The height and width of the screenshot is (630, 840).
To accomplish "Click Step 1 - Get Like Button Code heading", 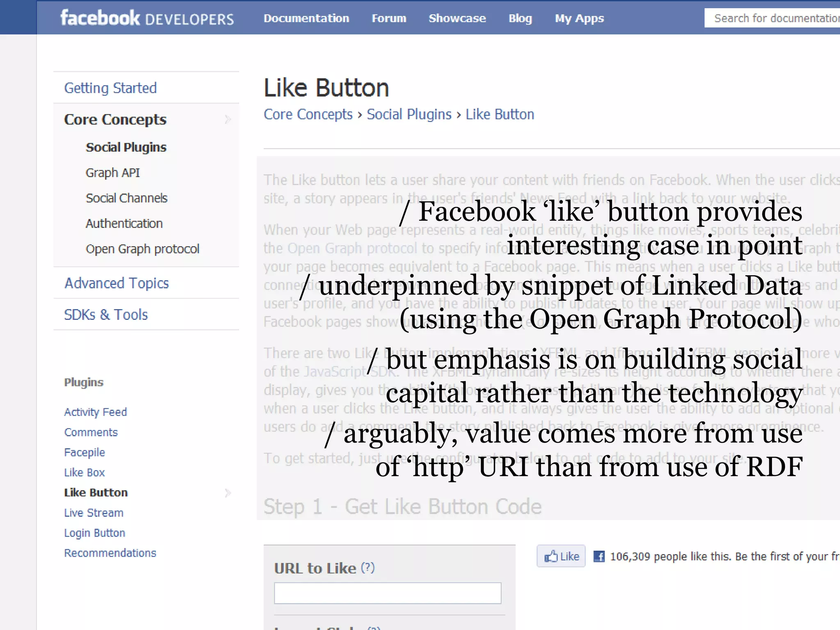I will [402, 507].
